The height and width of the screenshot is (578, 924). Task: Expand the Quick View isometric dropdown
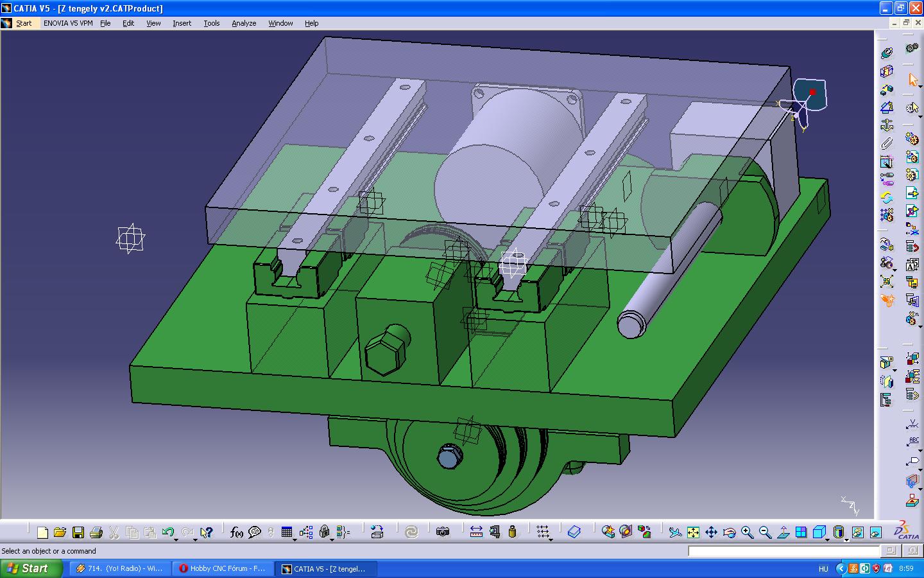[x=827, y=539]
